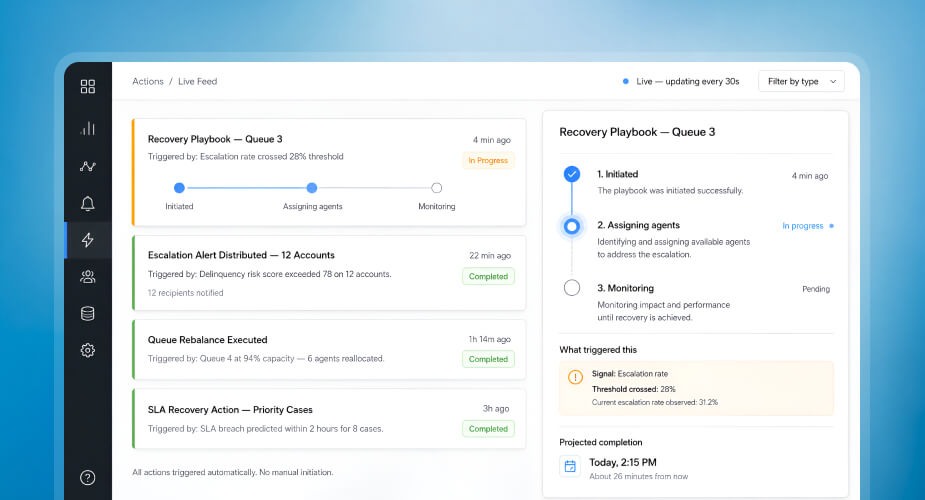Click 'Current escalation rate observed: 31.2%' text
The width and height of the screenshot is (925, 500).
655,402
